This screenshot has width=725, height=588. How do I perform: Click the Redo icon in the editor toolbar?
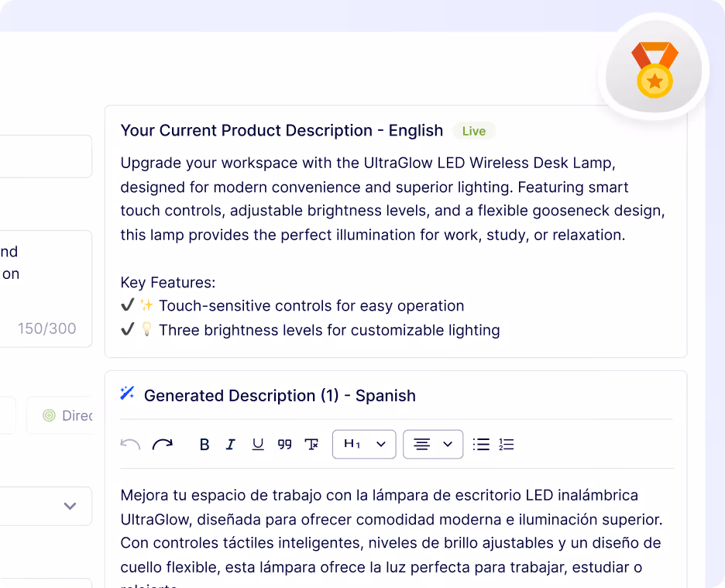coord(163,444)
